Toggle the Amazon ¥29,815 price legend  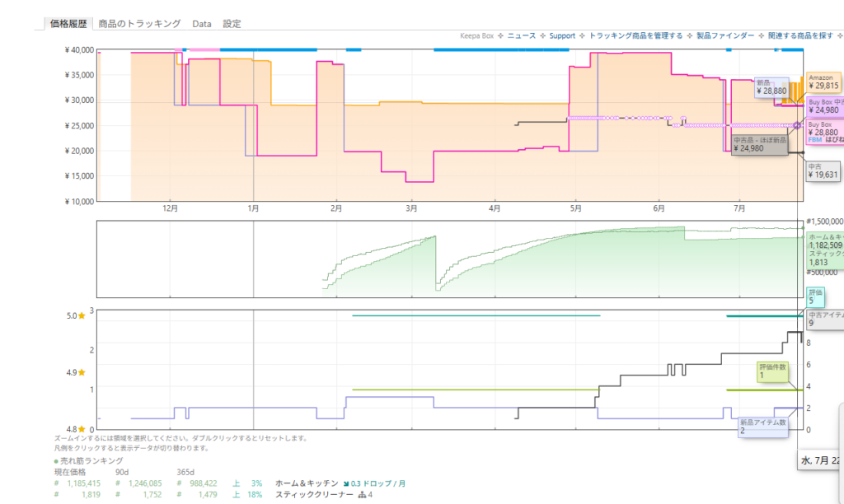pyautogui.click(x=823, y=82)
